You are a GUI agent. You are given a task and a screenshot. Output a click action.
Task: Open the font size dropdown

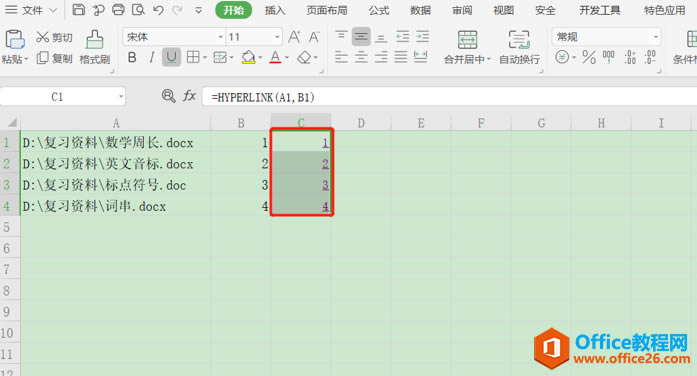pyautogui.click(x=277, y=37)
